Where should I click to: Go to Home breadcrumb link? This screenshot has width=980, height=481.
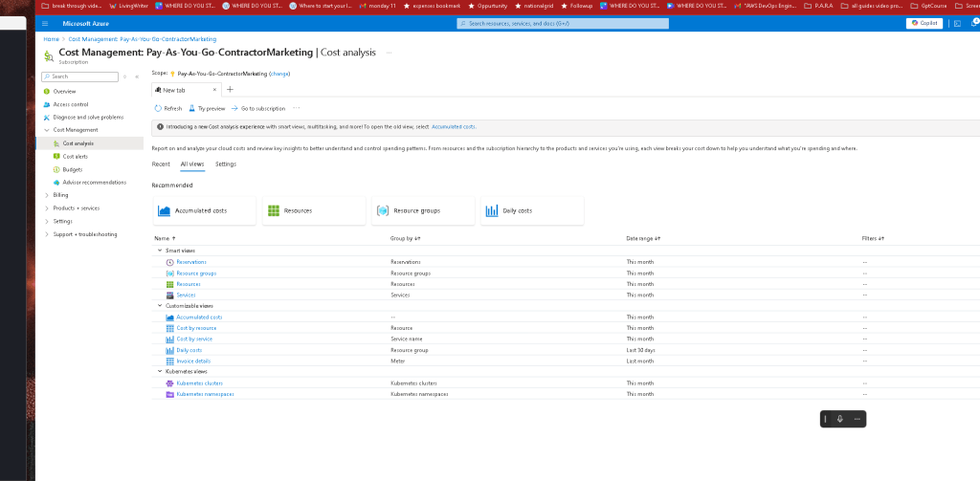pyautogui.click(x=52, y=39)
